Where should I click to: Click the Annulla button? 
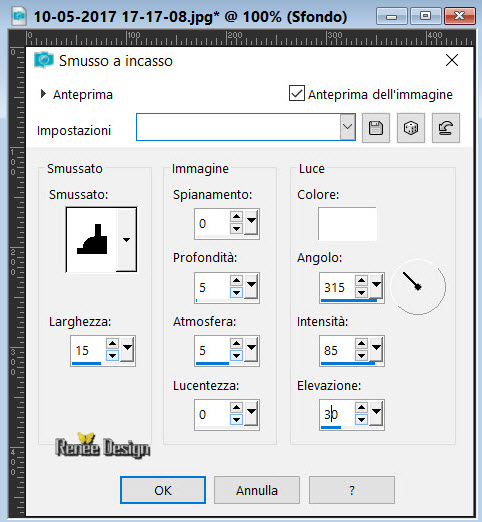257,490
